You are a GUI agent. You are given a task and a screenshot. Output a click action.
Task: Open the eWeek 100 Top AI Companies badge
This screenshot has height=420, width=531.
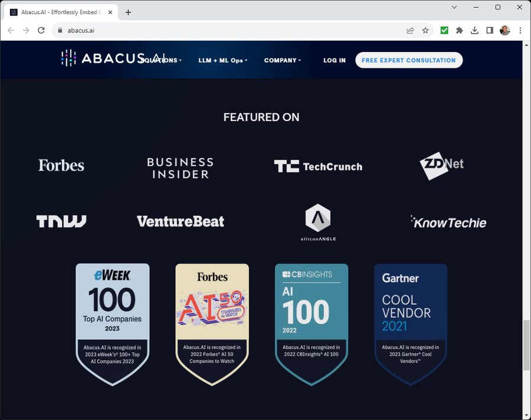pos(113,324)
